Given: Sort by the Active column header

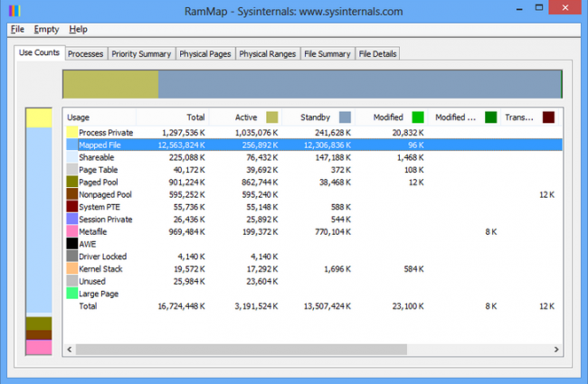Looking at the screenshot, I should pyautogui.click(x=245, y=117).
